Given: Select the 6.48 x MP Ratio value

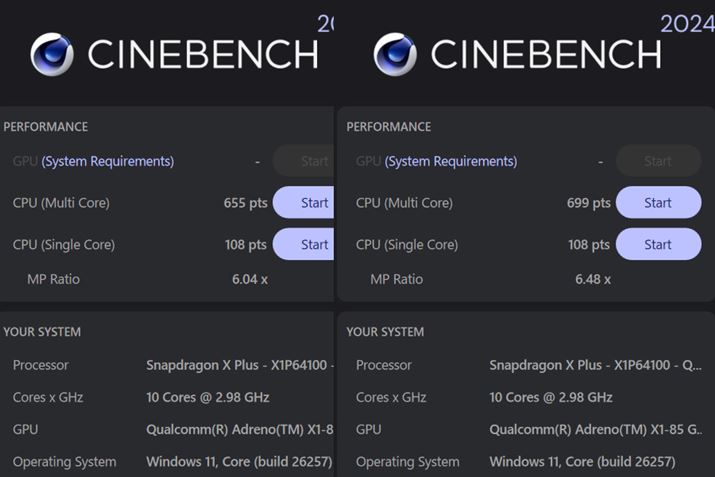Looking at the screenshot, I should click(x=592, y=279).
